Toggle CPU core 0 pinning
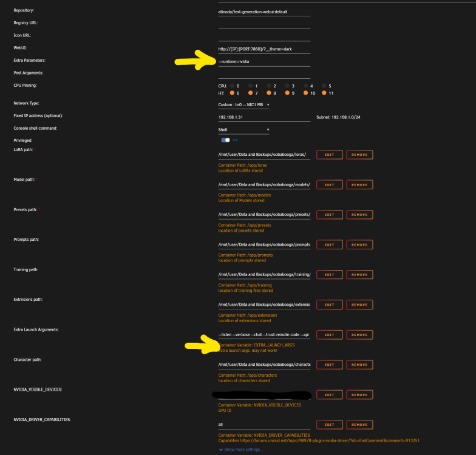Image resolution: width=476 pixels, height=455 pixels. coord(232,86)
